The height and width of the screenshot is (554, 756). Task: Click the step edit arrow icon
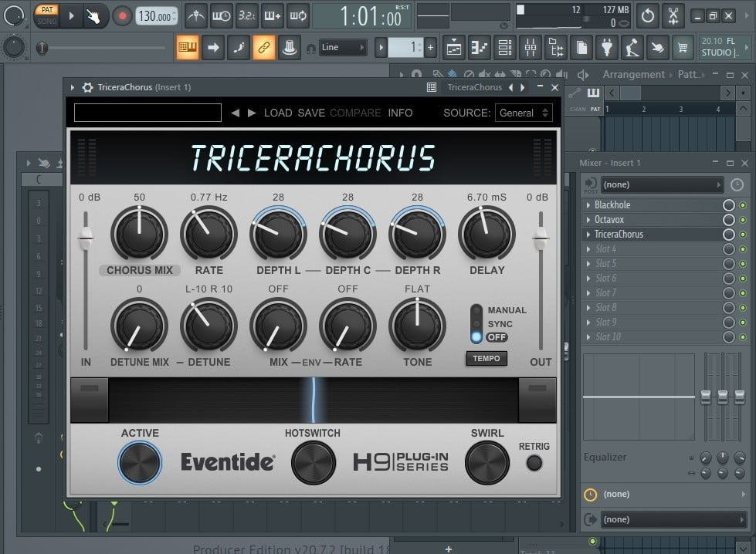pos(212,47)
